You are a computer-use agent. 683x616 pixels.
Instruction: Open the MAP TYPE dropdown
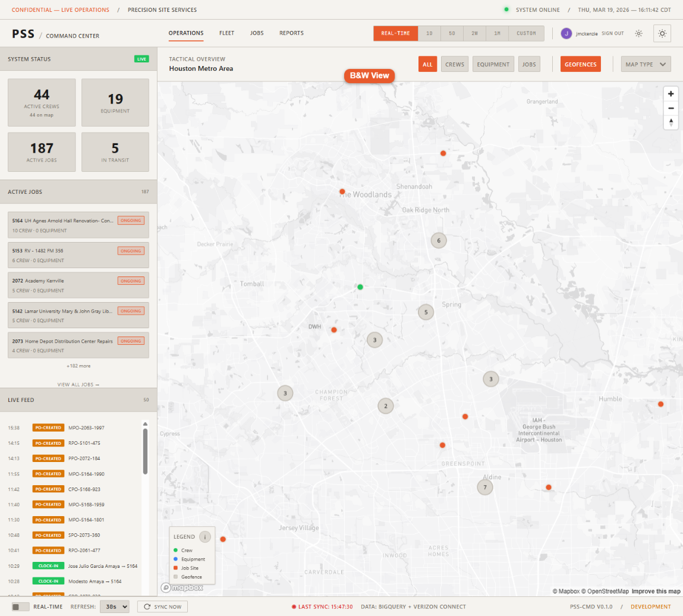pyautogui.click(x=646, y=64)
